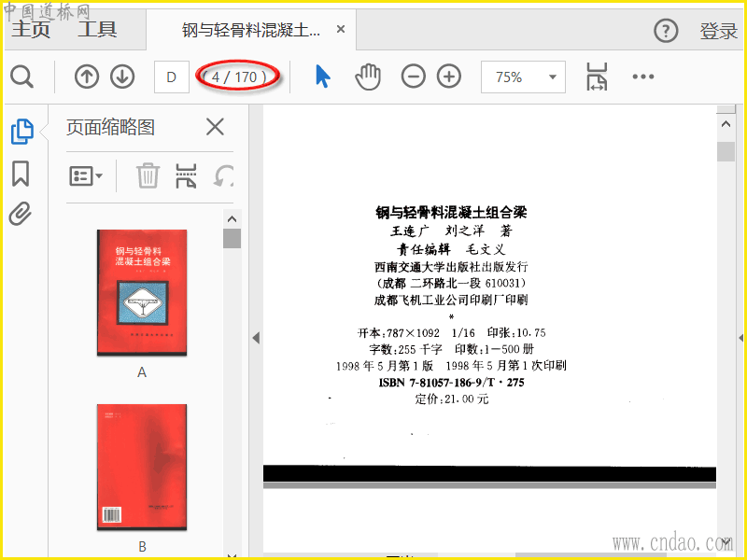747x560 pixels.
Task: Click the ISBN 7-81057-186-9/T·275 line
Action: (x=451, y=383)
